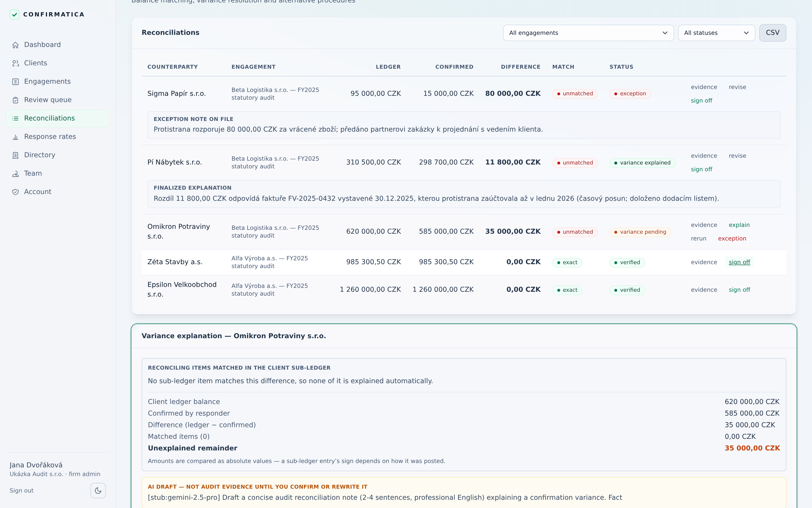Click revise for Sigma Papír row

pyautogui.click(x=738, y=87)
